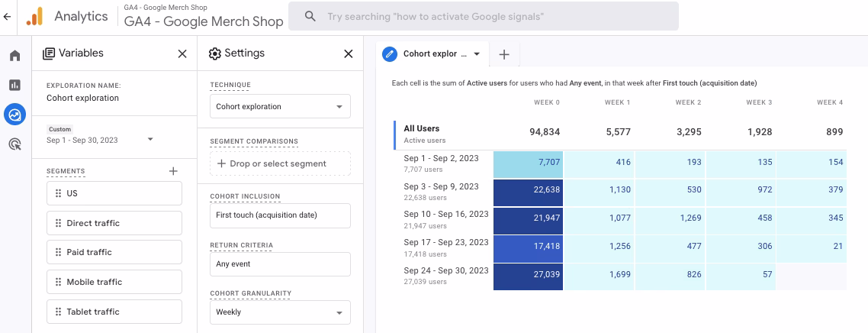Close the Settings panel
The width and height of the screenshot is (868, 333).
(x=349, y=53)
